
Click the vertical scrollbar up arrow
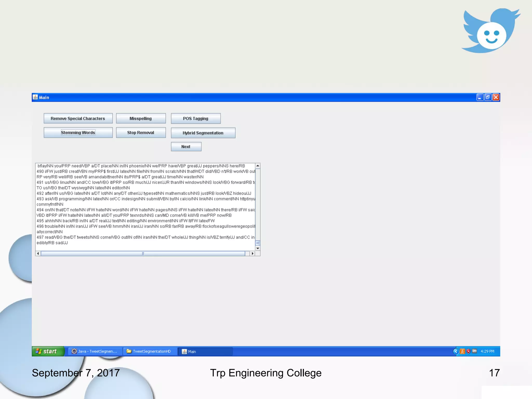click(258, 166)
